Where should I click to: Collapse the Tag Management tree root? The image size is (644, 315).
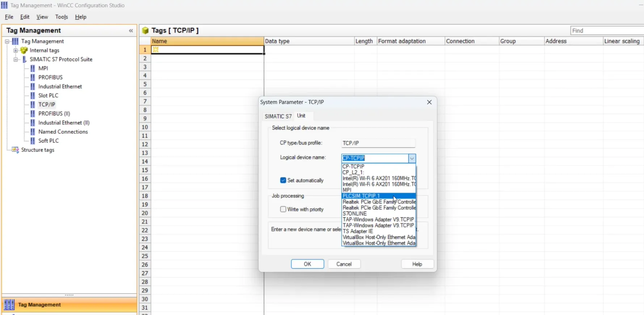click(7, 41)
